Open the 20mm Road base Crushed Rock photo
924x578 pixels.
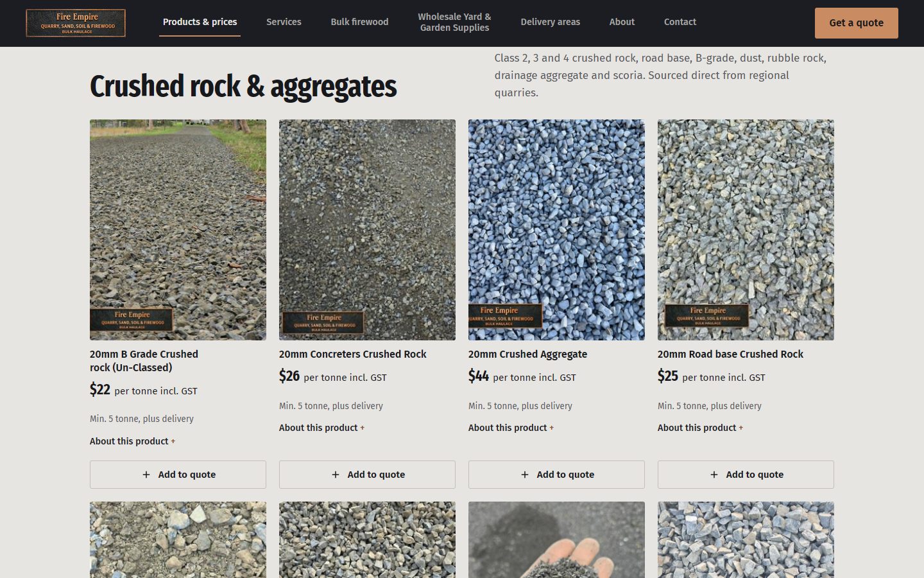pyautogui.click(x=746, y=230)
